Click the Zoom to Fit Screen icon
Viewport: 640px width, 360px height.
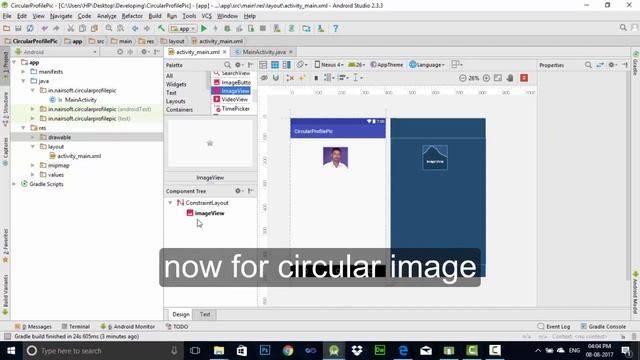coord(498,78)
